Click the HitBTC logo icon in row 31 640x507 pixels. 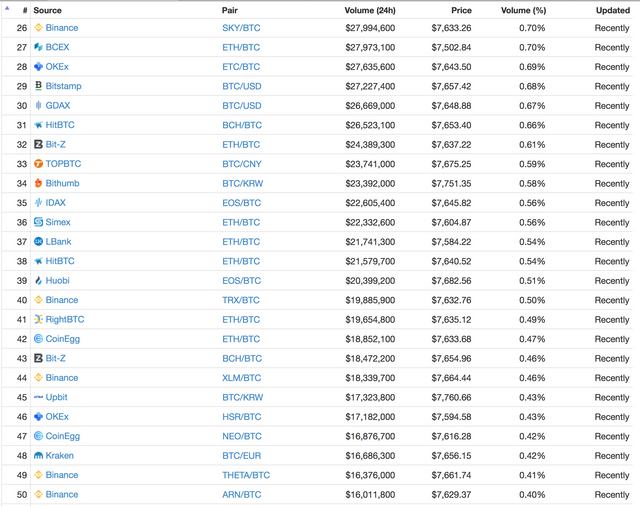[38, 125]
